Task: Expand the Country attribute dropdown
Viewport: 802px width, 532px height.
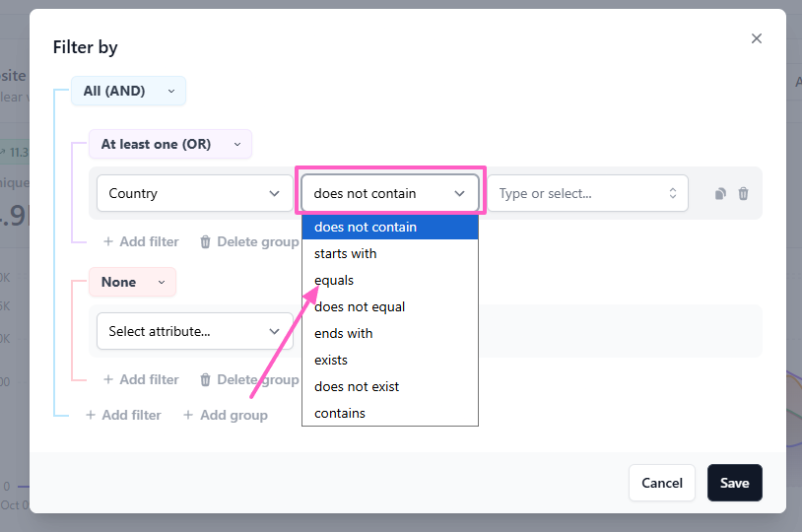Action: (x=194, y=193)
